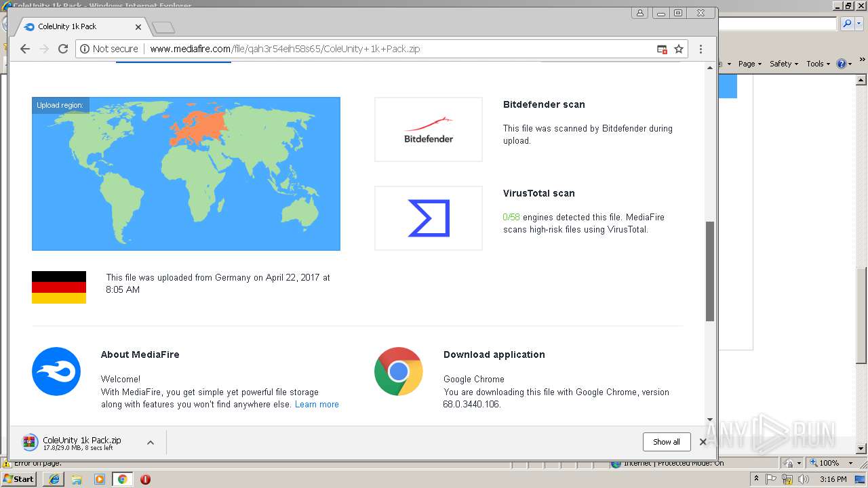Select the ColeUnity 1k Pack tab
This screenshot has width=868, height=488.
click(x=81, y=26)
